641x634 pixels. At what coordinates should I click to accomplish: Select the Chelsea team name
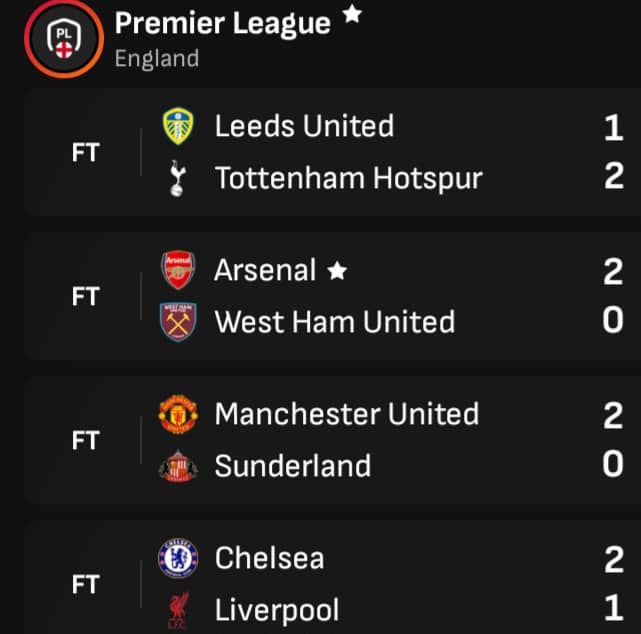(x=269, y=558)
